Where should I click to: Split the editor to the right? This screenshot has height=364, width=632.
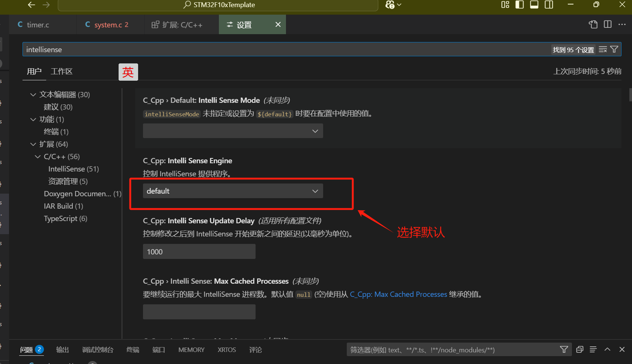[x=608, y=24]
